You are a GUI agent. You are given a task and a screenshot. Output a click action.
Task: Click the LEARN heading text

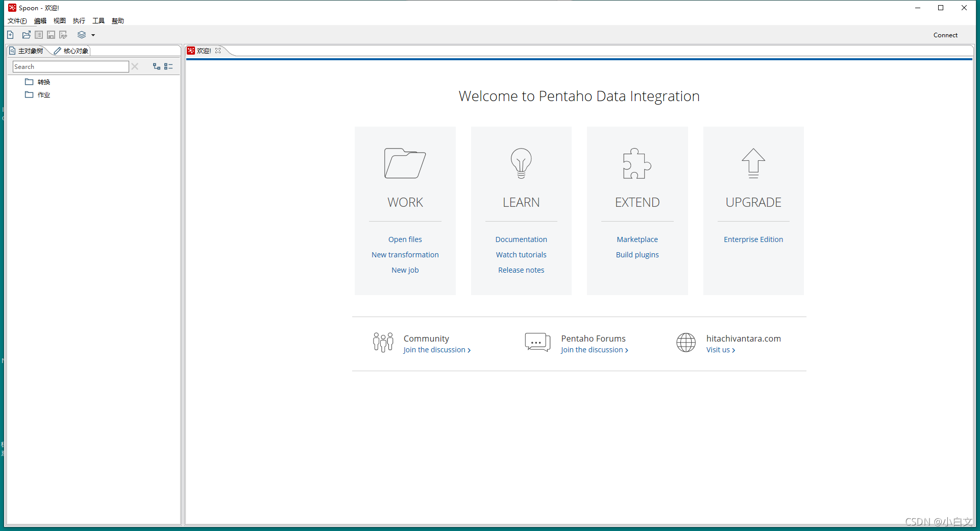(521, 203)
